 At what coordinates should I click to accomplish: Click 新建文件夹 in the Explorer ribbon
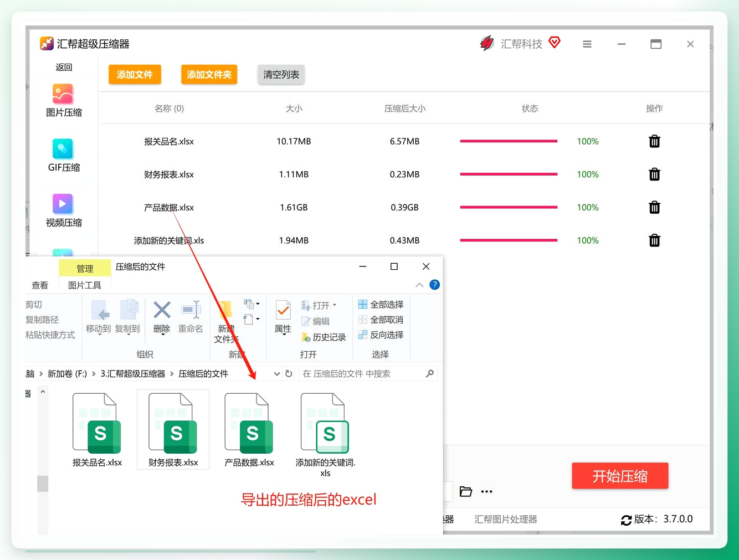(226, 322)
